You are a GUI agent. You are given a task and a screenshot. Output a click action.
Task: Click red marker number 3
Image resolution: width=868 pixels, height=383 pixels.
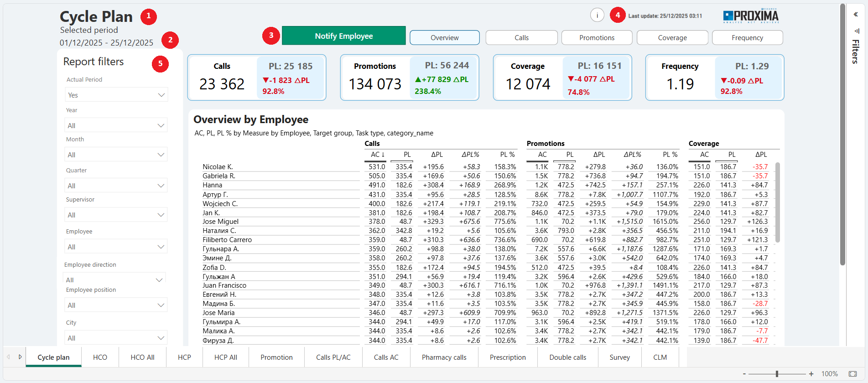click(271, 36)
